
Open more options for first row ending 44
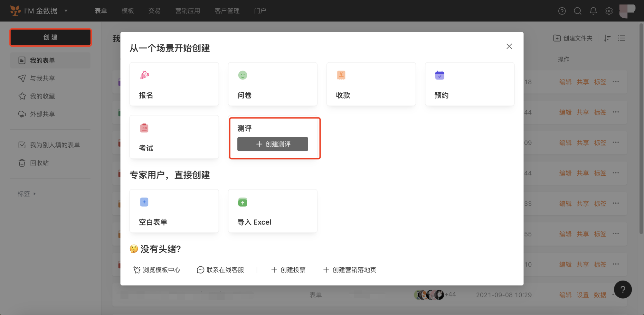616,112
